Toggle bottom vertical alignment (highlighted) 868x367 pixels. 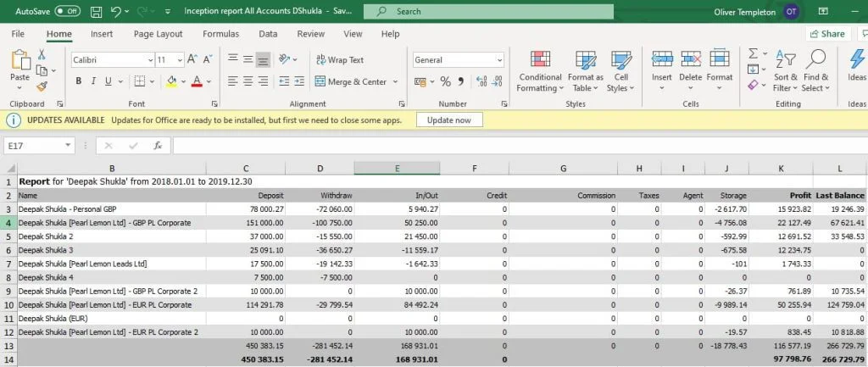tap(263, 59)
